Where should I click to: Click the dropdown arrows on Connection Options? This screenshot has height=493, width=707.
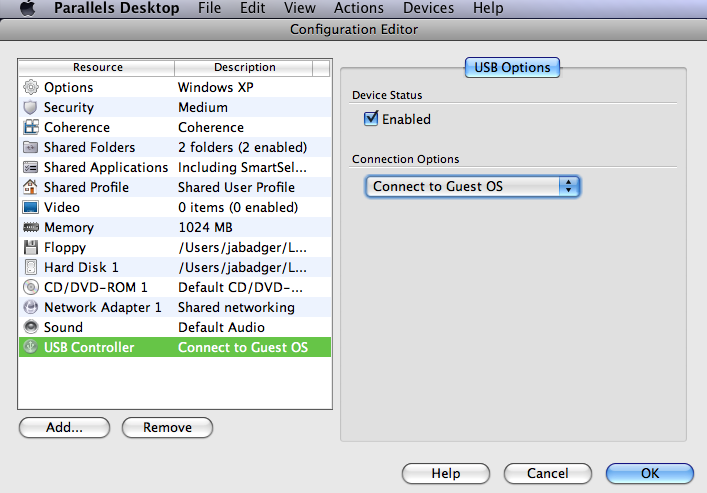(x=569, y=186)
